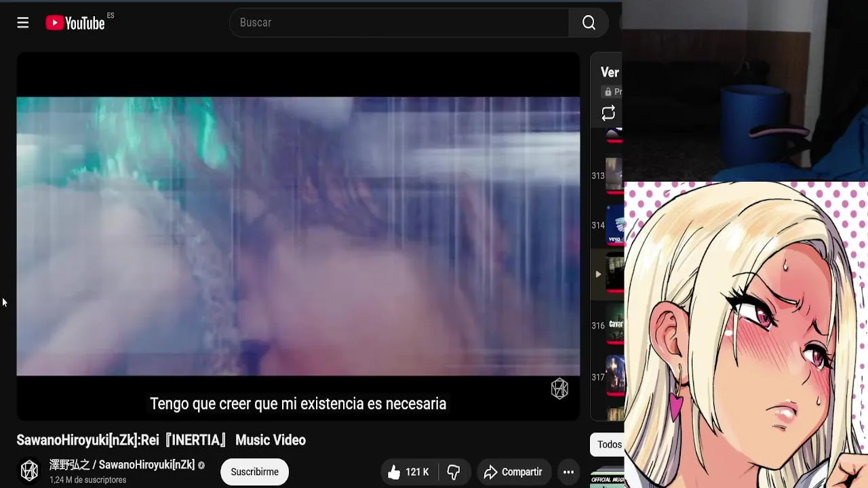Click the subtitle line 'Tengo que creer...'
This screenshot has width=868, height=488.
click(x=298, y=404)
